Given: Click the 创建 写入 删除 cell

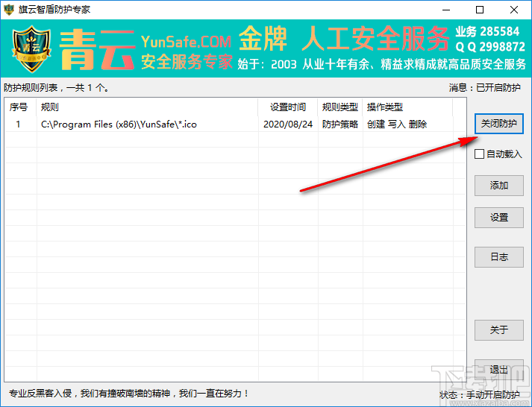Looking at the screenshot, I should [397, 124].
